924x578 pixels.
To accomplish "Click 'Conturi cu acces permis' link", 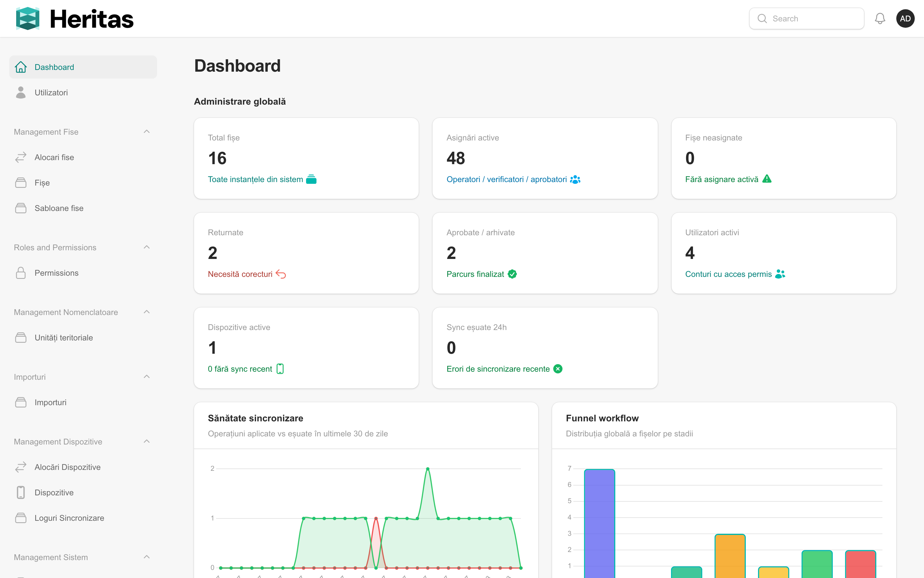I will tap(728, 274).
